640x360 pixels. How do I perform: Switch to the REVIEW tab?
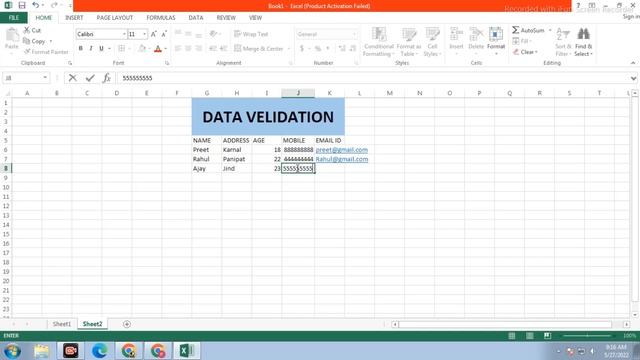point(226,18)
